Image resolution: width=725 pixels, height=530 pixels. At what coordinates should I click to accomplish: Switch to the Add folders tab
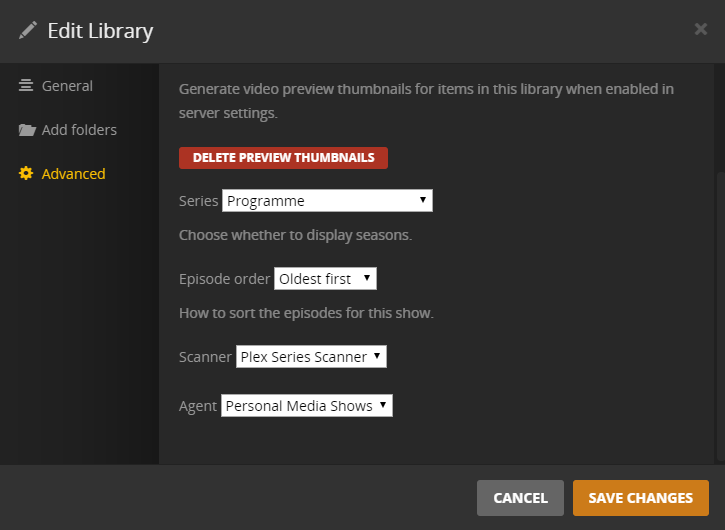coord(79,130)
